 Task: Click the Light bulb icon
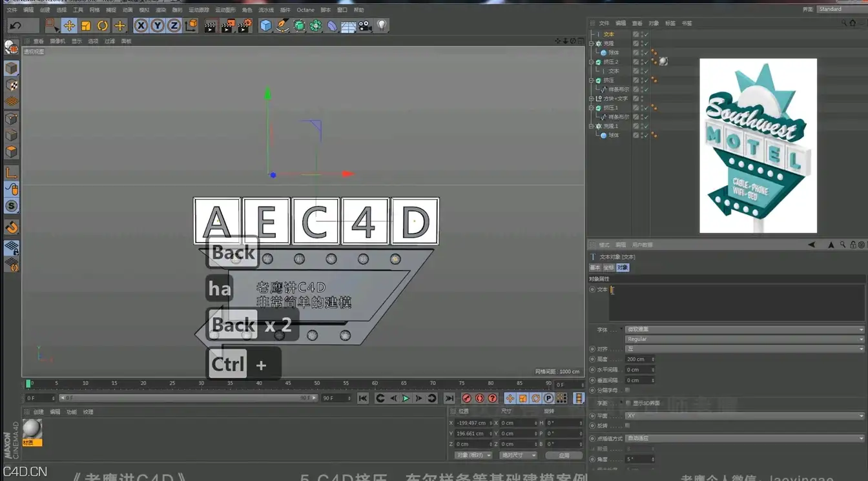tap(382, 26)
